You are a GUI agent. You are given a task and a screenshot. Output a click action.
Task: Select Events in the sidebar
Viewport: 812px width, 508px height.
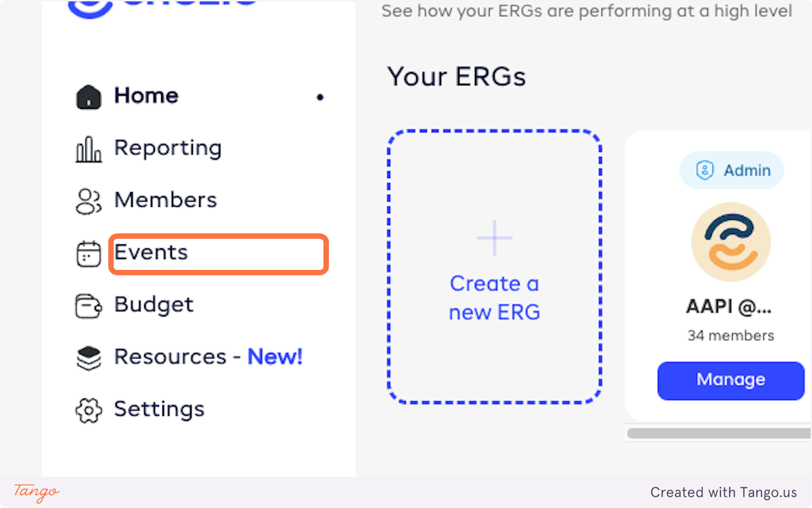pos(151,253)
